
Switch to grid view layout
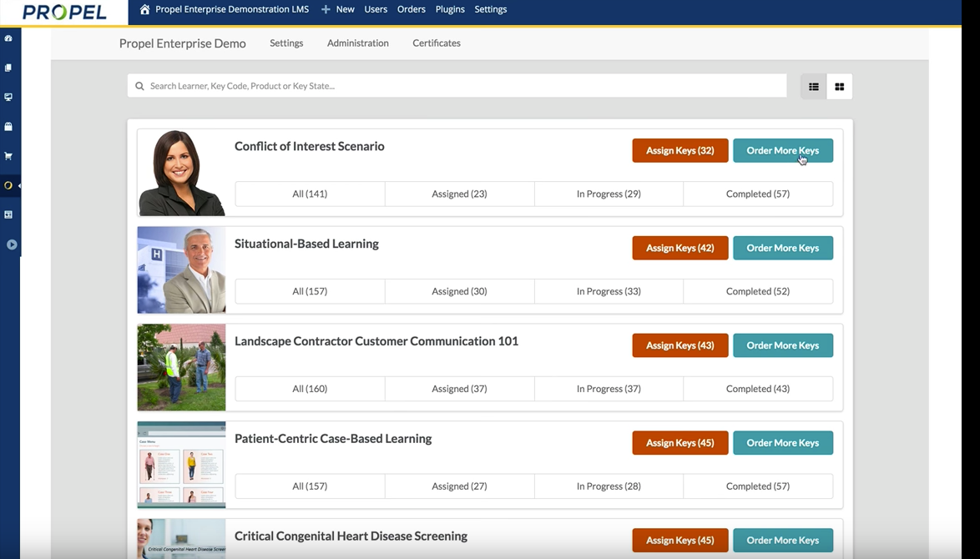[x=840, y=87]
